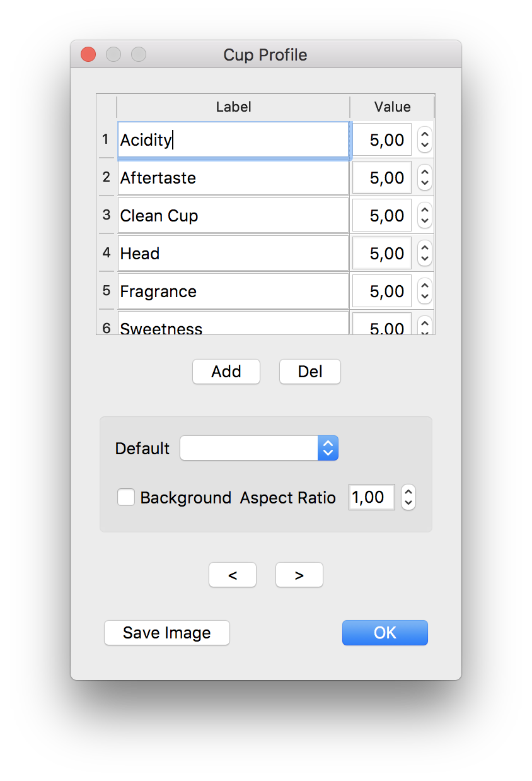Click the Head value stepper arrows
This screenshot has height=781, width=532.
click(x=425, y=254)
